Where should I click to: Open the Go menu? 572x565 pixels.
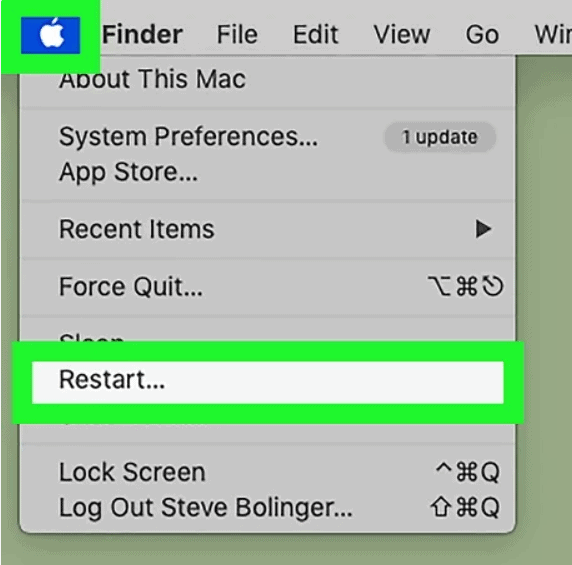tap(482, 35)
